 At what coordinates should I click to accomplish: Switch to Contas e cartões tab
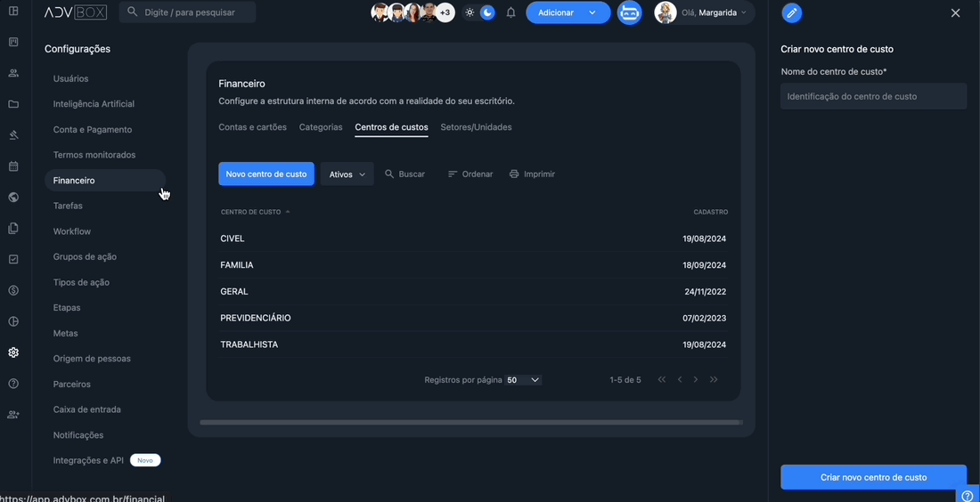coord(252,127)
